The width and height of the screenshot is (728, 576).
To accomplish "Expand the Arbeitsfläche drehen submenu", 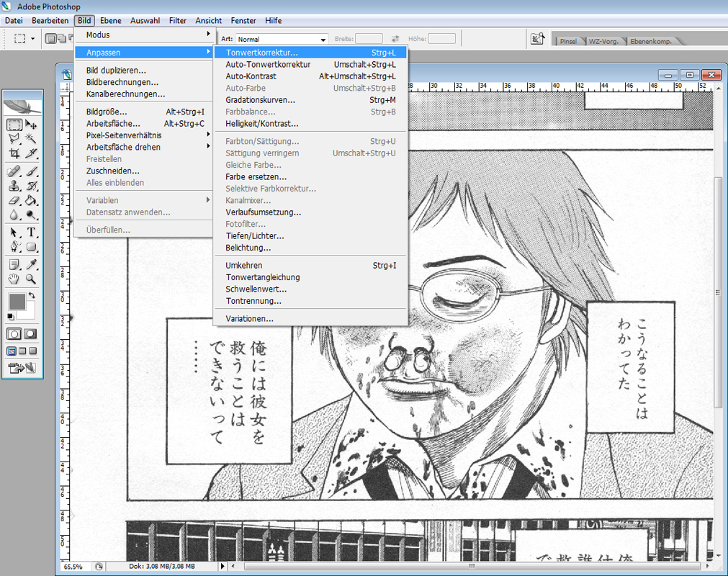I will pos(143,147).
